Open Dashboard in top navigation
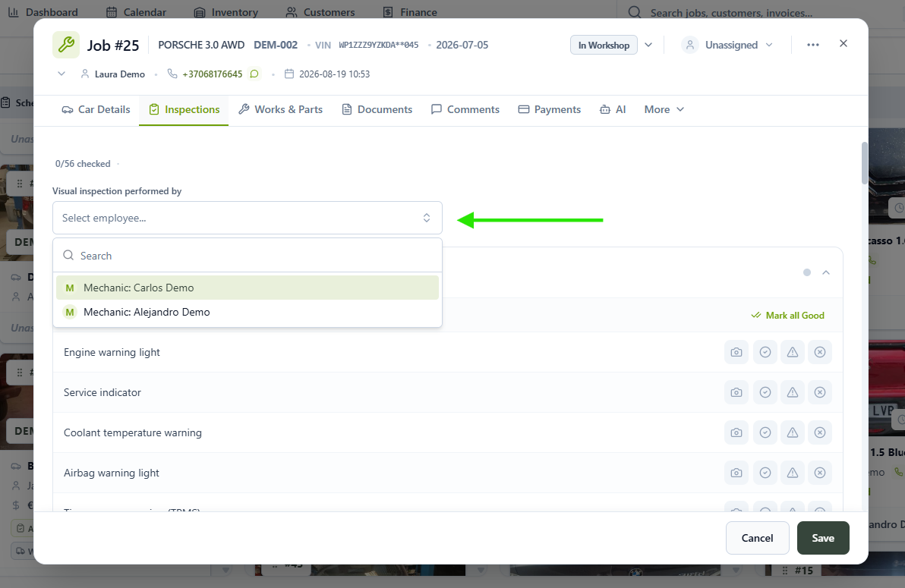 coord(43,12)
